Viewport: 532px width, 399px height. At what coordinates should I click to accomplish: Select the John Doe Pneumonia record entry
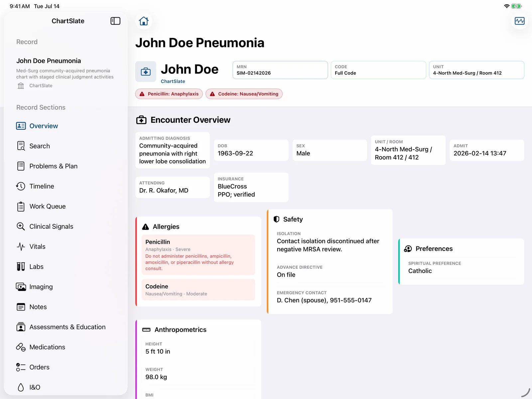click(x=65, y=73)
